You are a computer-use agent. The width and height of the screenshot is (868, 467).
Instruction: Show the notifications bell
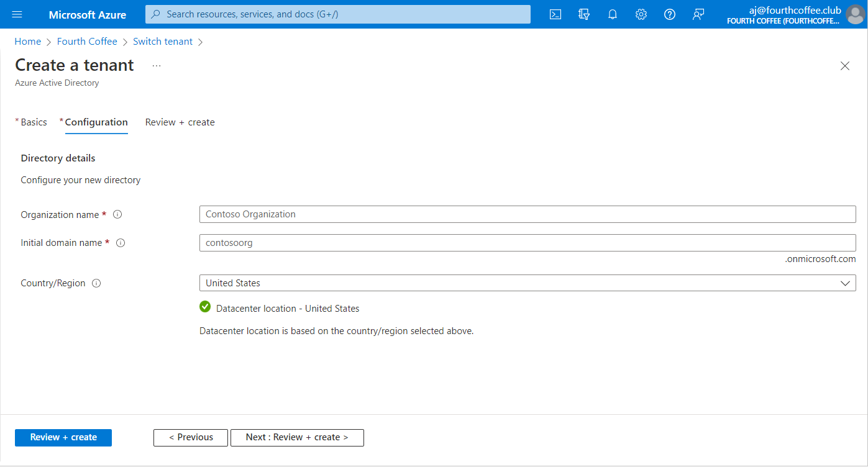[x=613, y=14]
